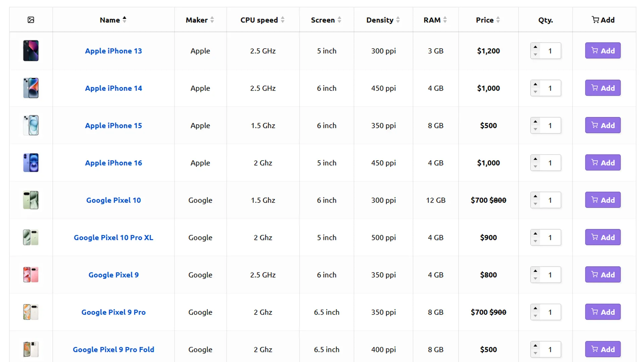
Task: View the Google Pixel 10 thumbnail
Action: (31, 200)
